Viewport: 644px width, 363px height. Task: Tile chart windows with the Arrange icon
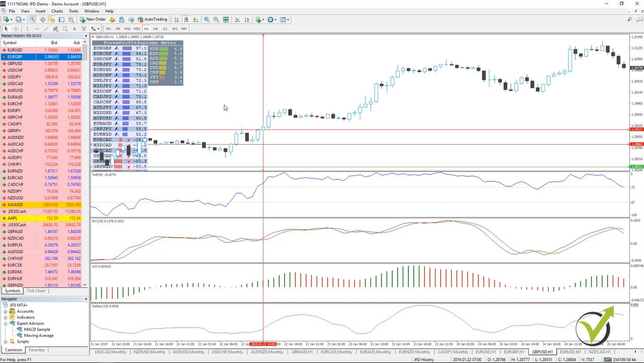[x=225, y=19]
